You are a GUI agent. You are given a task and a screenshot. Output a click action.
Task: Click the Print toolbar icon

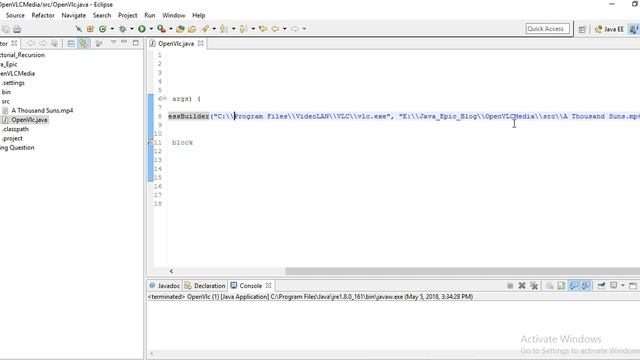pyautogui.click(x=17, y=29)
